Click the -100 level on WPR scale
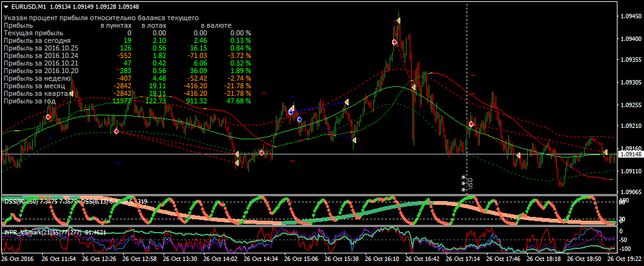This screenshot has width=644, height=266. pyautogui.click(x=626, y=249)
